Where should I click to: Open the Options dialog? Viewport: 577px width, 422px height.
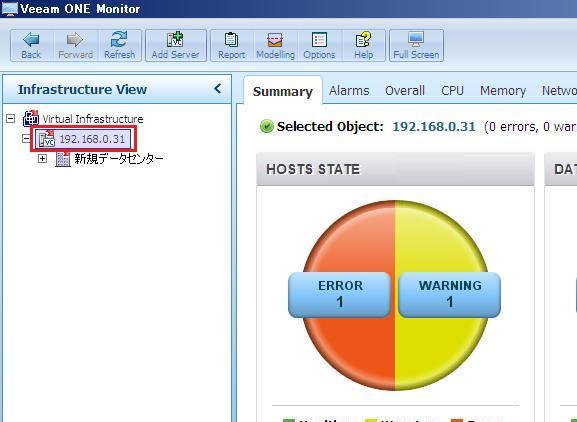coord(319,46)
